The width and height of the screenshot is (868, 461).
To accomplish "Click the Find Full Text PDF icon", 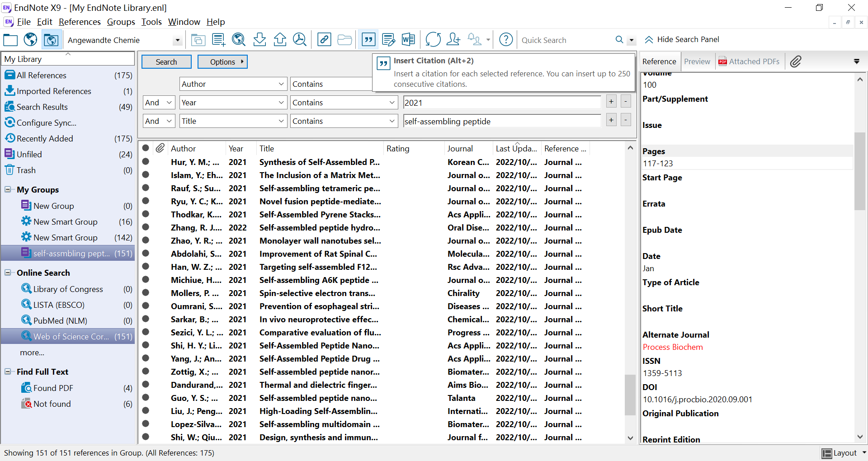I will [x=300, y=40].
